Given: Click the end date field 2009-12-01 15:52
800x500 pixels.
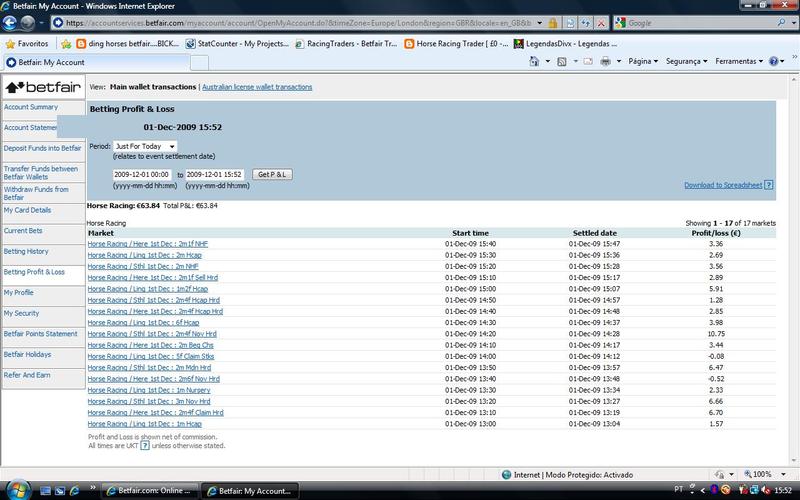Looking at the screenshot, I should [214, 174].
